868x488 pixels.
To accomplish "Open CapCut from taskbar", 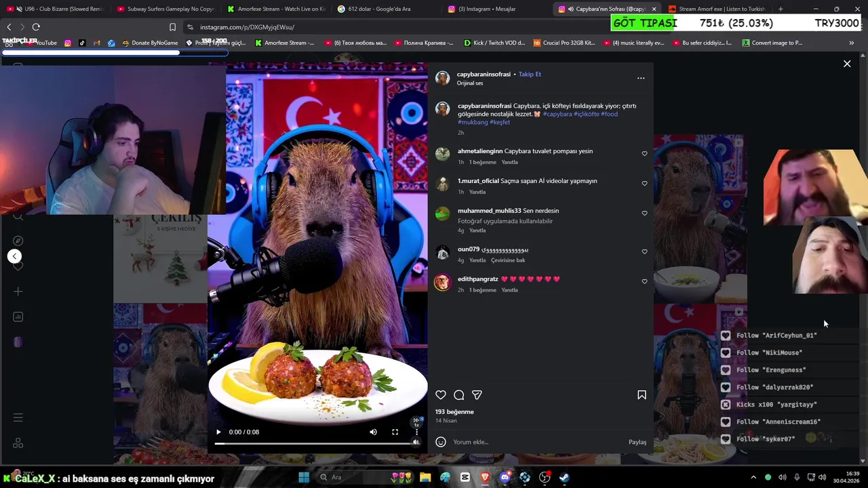I will pos(465,477).
